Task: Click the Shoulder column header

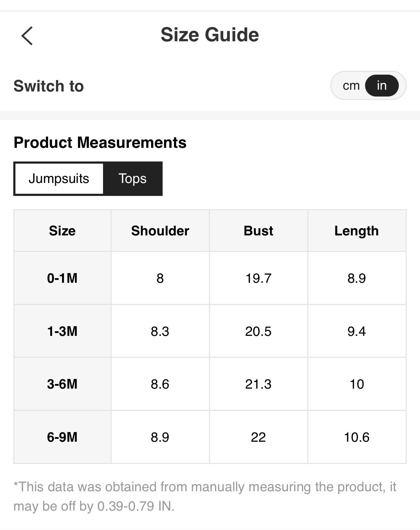Action: click(160, 231)
